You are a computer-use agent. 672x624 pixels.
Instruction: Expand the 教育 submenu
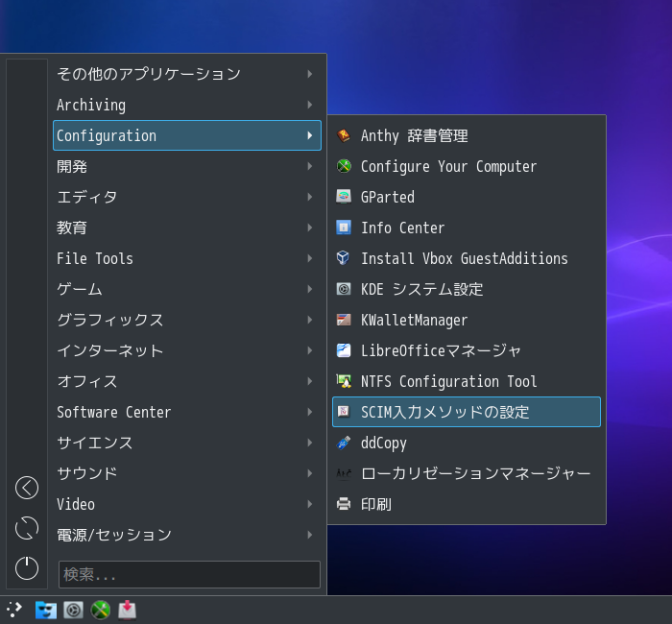[187, 228]
